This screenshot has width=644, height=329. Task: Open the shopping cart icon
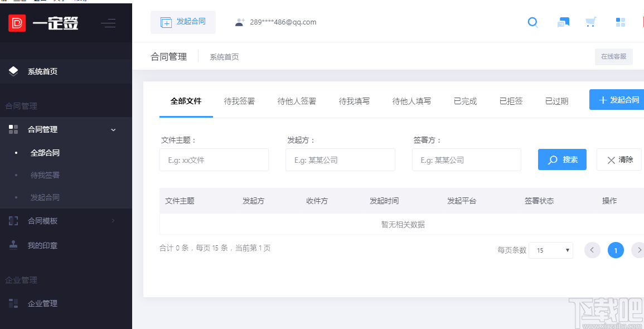tap(590, 22)
